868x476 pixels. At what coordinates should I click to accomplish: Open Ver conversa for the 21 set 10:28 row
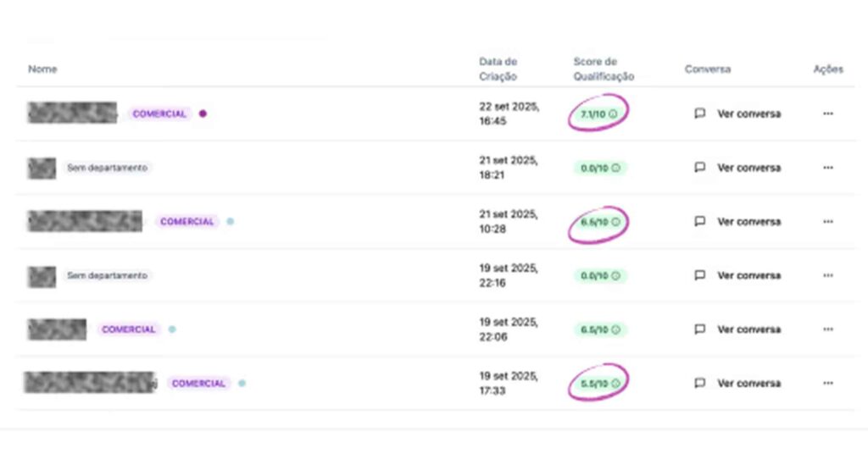tap(748, 222)
